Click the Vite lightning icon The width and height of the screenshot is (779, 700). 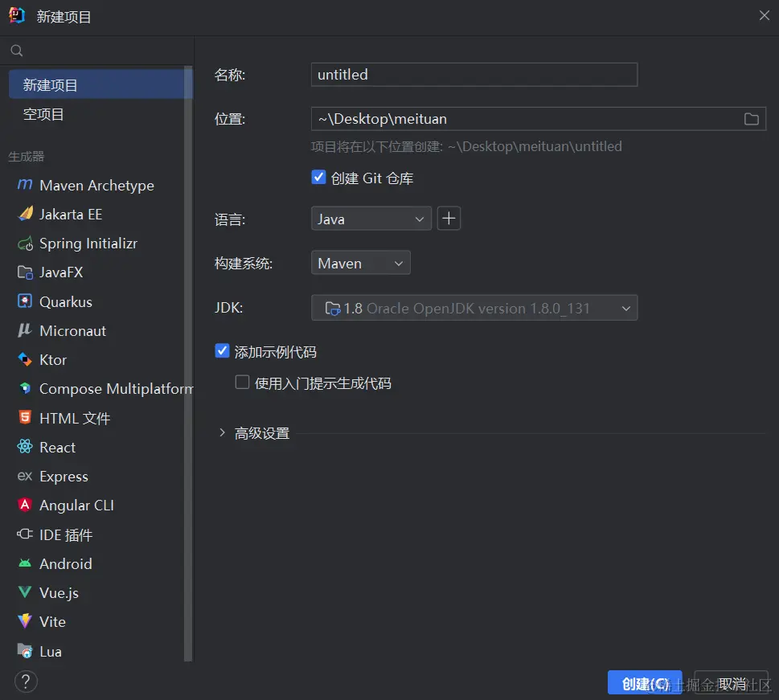[25, 621]
